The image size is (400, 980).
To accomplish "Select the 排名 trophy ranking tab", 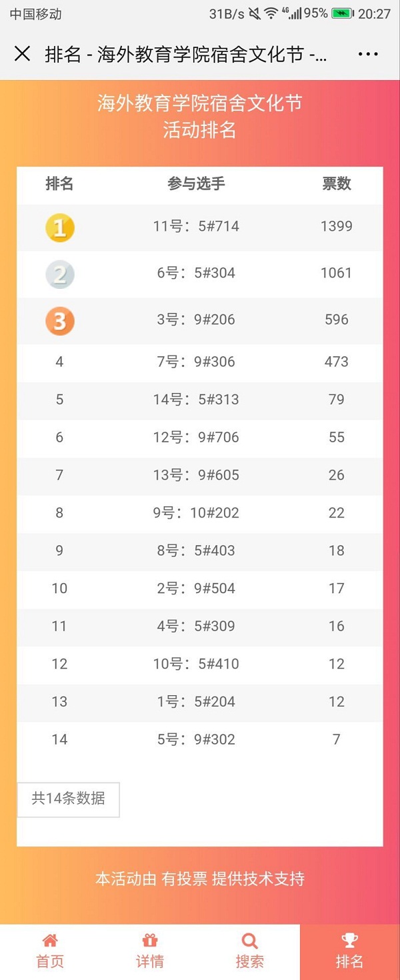I will [350, 951].
